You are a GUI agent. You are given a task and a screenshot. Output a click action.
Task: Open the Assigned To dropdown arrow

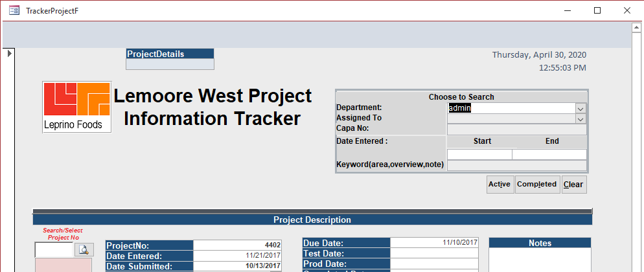point(581,119)
